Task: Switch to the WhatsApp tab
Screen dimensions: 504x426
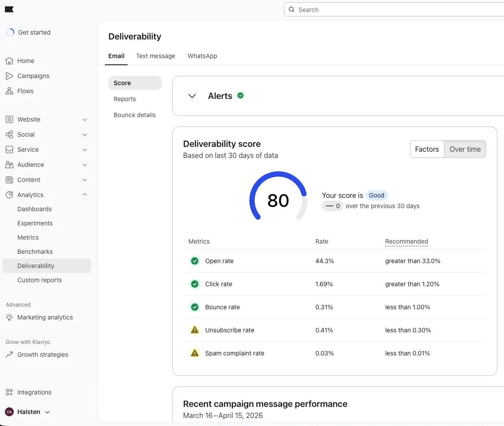Action: point(202,56)
